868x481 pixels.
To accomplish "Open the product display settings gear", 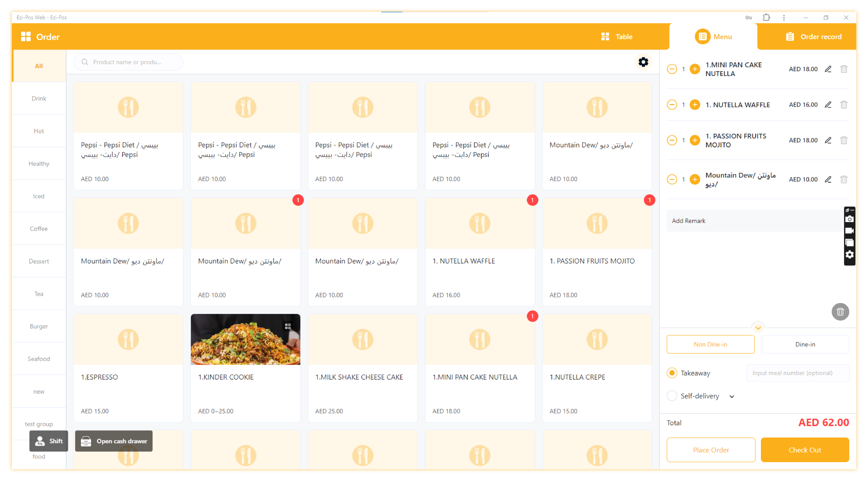I will click(x=643, y=62).
